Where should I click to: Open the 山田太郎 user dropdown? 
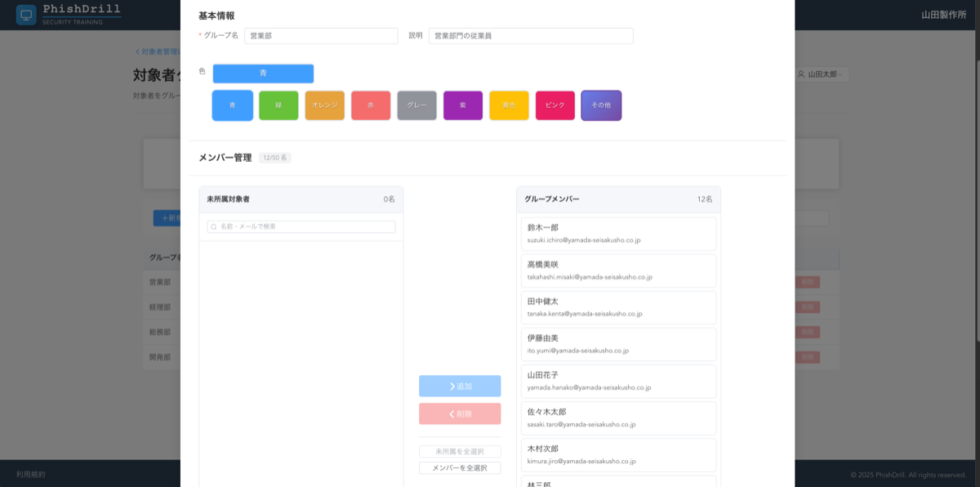click(x=821, y=74)
